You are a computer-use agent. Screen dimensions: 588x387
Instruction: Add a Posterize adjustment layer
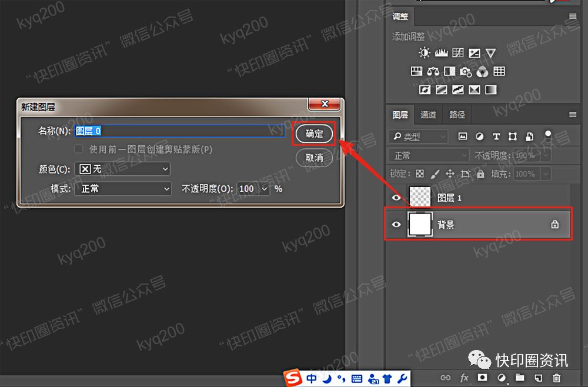click(441, 89)
